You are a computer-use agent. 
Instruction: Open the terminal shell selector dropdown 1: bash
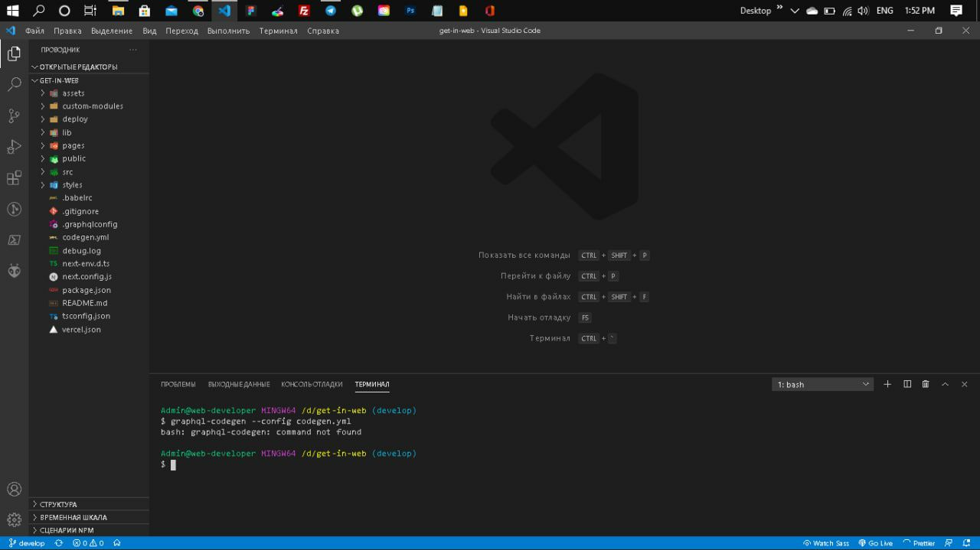[x=822, y=384]
